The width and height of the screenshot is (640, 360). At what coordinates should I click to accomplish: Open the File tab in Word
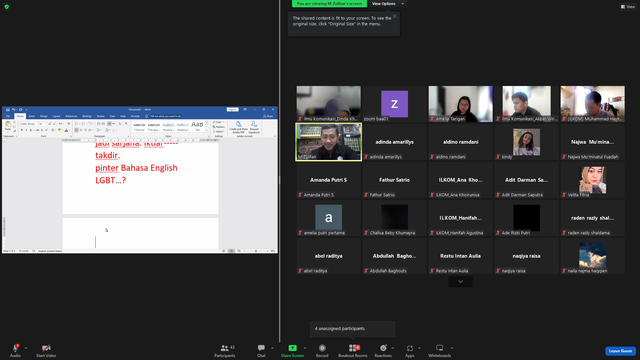tap(8, 116)
